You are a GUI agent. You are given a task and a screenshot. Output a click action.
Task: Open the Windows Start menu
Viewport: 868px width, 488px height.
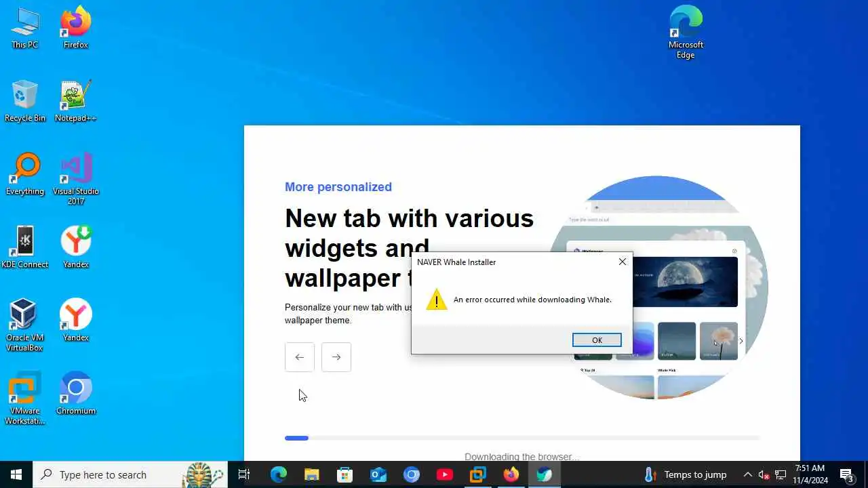pyautogui.click(x=16, y=474)
